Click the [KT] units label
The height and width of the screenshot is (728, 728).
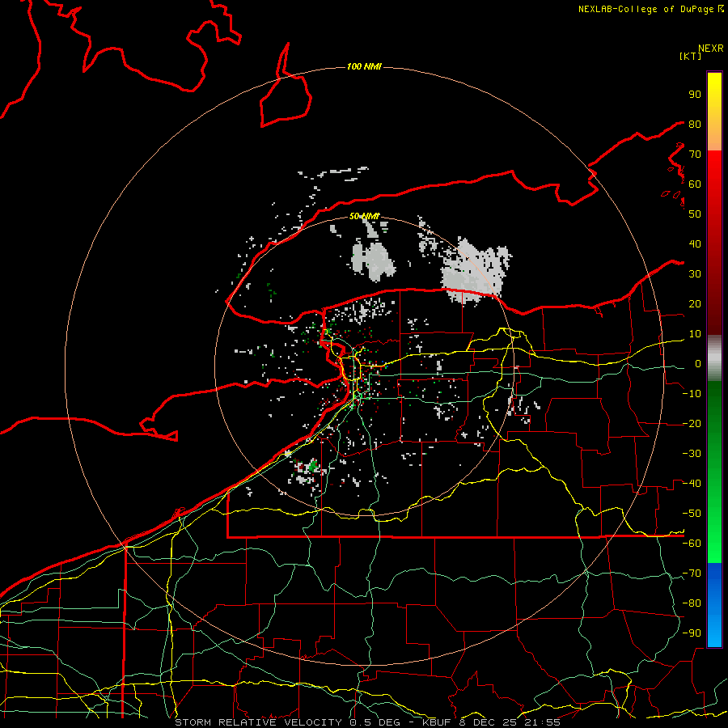click(690, 56)
